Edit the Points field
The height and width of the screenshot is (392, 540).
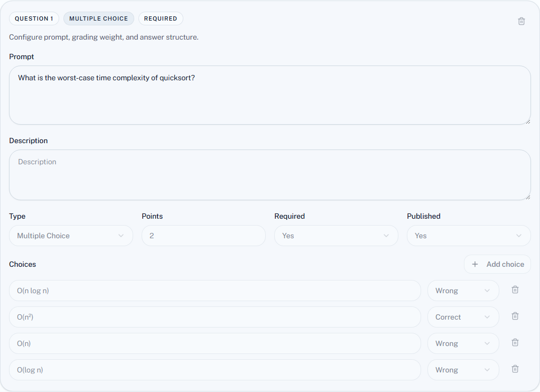click(x=203, y=236)
